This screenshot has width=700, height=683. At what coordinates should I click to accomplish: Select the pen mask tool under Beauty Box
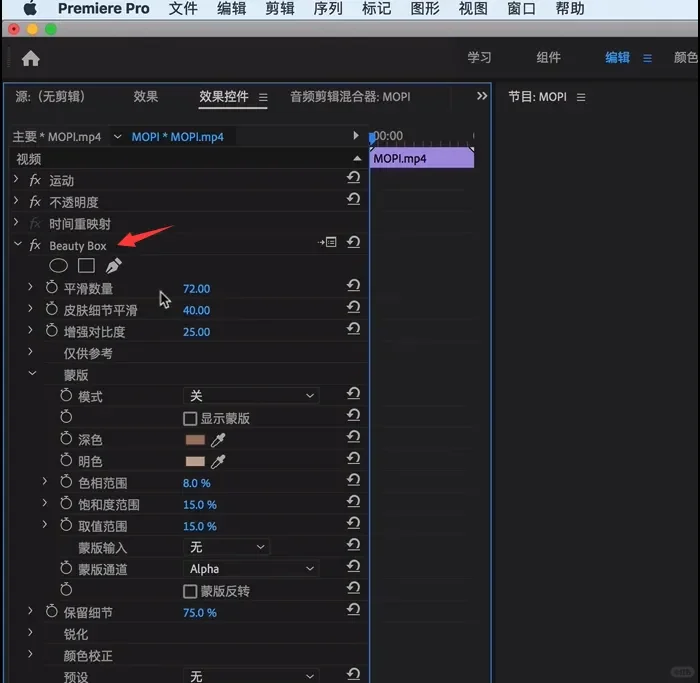[x=113, y=266]
